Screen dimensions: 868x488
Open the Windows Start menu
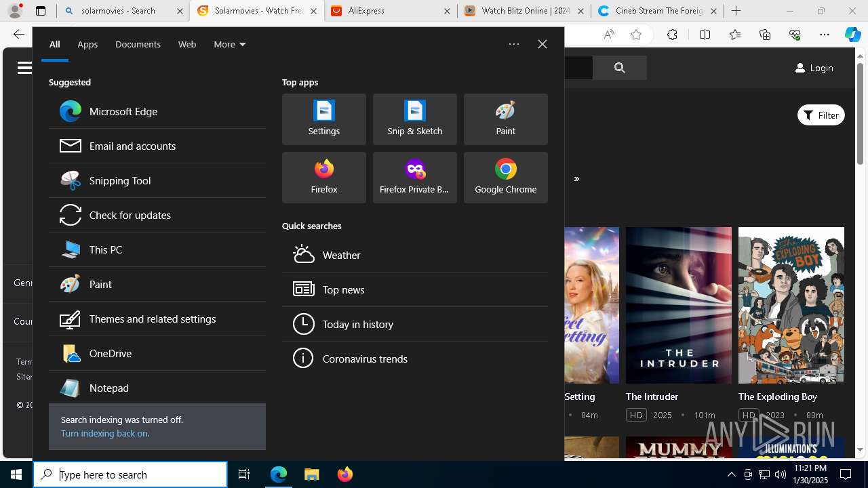16,474
